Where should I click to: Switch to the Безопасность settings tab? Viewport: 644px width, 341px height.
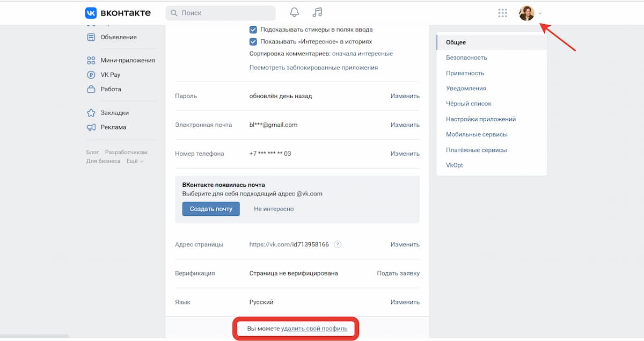coord(466,57)
